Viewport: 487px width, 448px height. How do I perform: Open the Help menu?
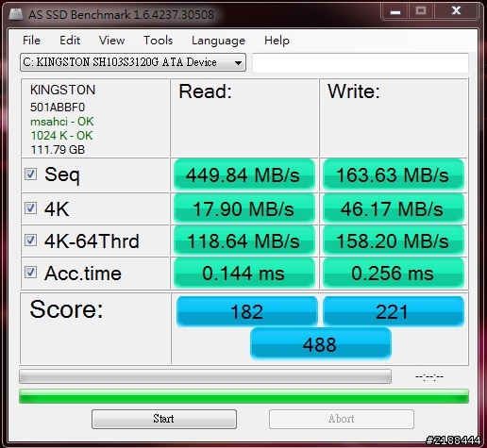coord(277,41)
